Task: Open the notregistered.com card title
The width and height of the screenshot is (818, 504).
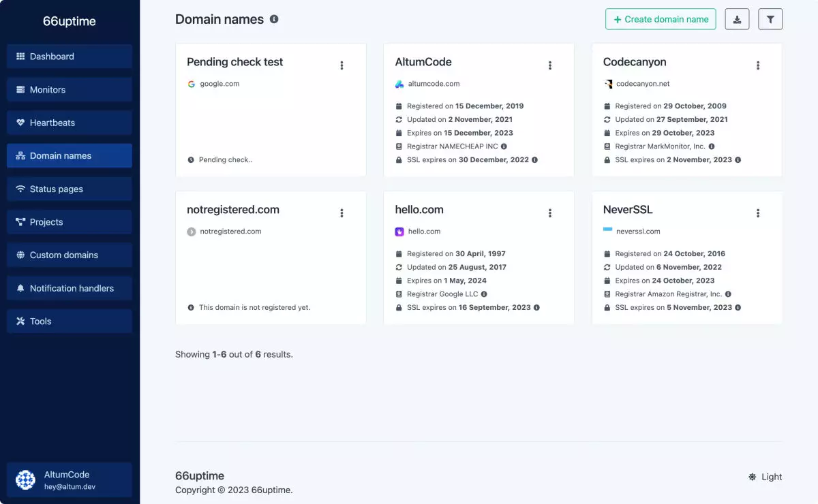Action: (x=233, y=210)
